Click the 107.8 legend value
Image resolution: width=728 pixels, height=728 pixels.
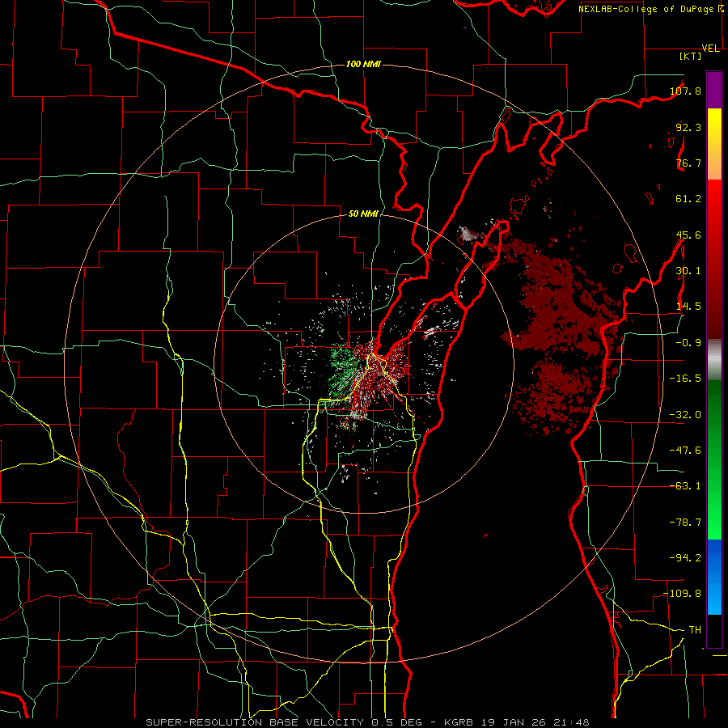tap(685, 91)
